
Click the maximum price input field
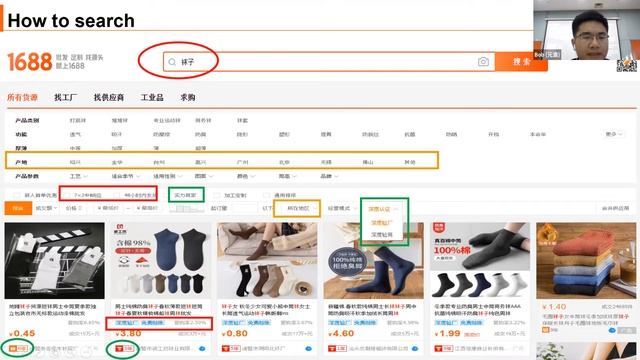pos(148,209)
